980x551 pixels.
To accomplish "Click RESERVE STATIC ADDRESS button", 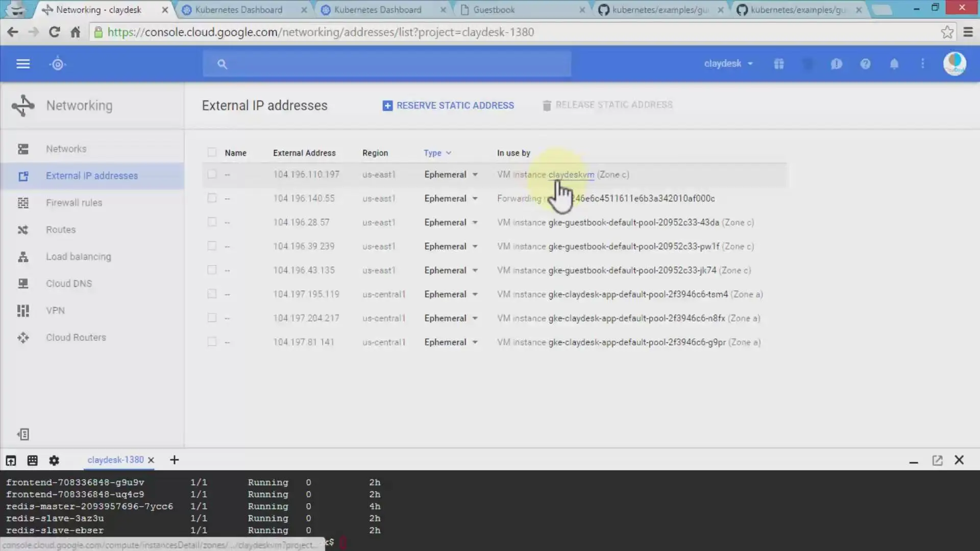I will click(448, 106).
